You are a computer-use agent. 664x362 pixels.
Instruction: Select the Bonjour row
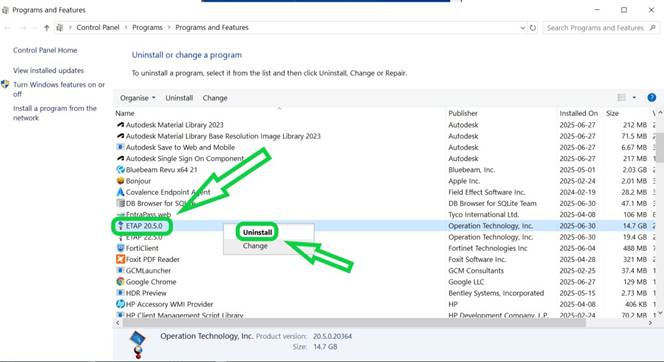click(x=385, y=181)
